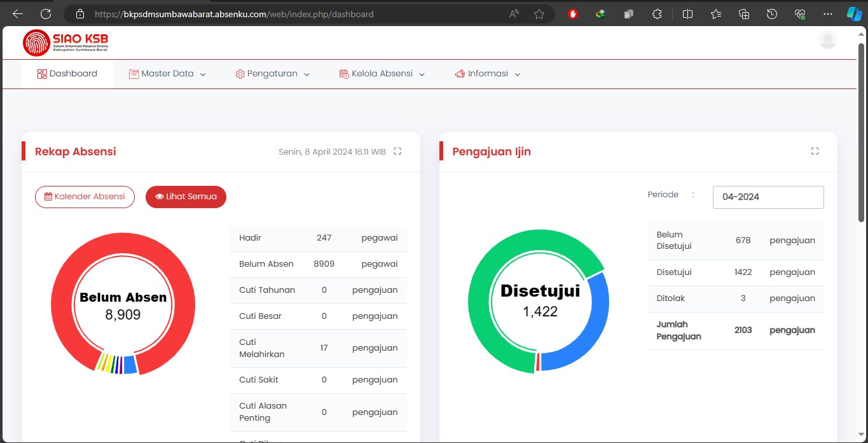
Task: Toggle browser split screen view
Action: pyautogui.click(x=687, y=14)
